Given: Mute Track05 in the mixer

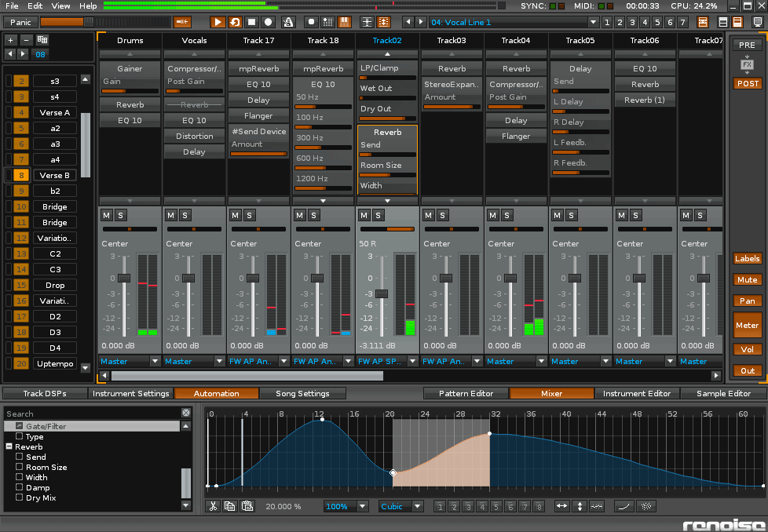Looking at the screenshot, I should (557, 215).
